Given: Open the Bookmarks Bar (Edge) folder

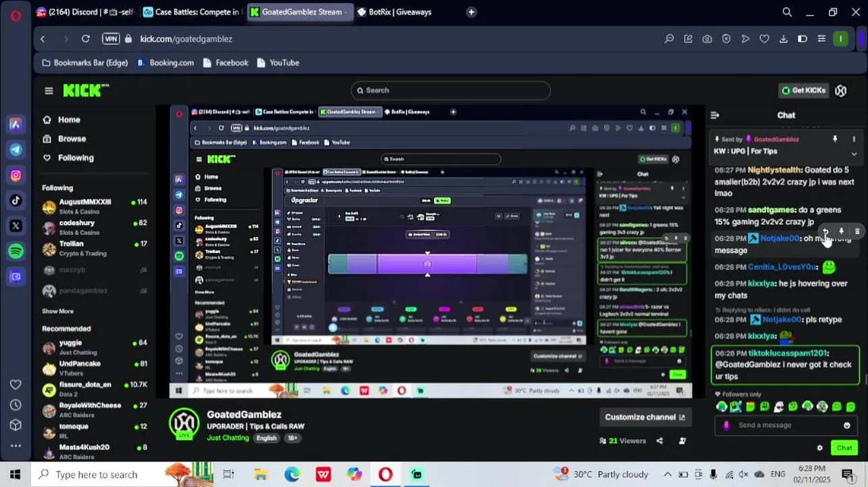Looking at the screenshot, I should coord(85,63).
